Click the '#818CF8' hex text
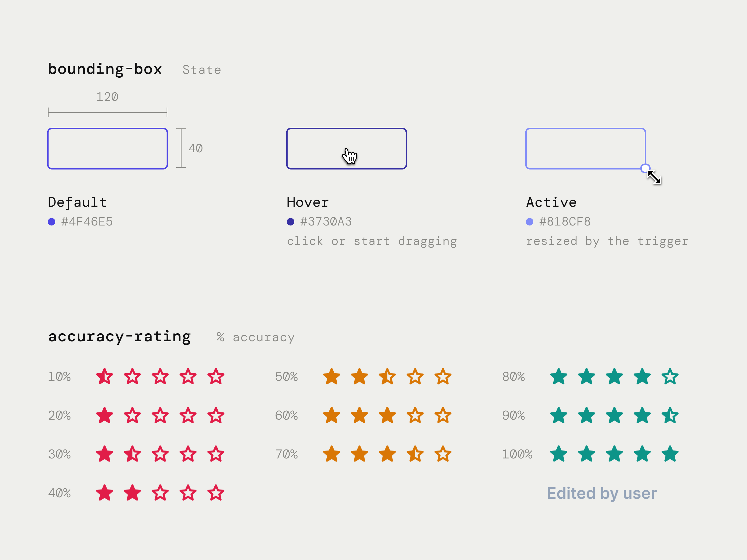 [x=565, y=222]
